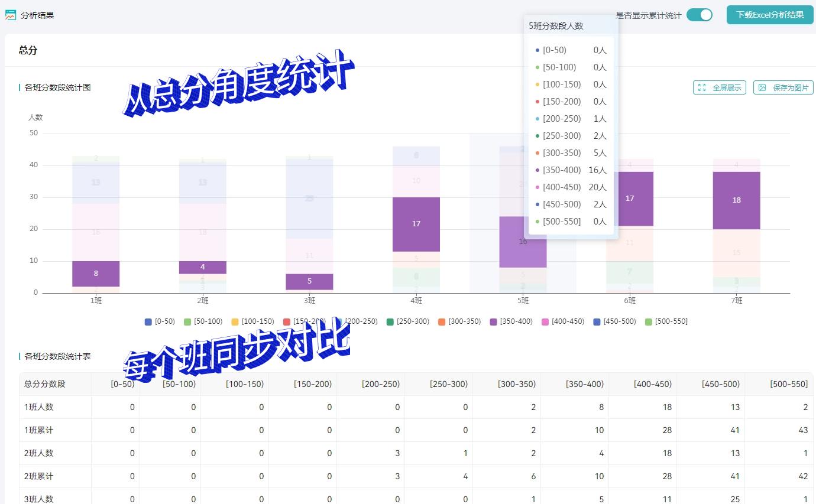Select the [350-400) purple legend item

tap(494, 321)
